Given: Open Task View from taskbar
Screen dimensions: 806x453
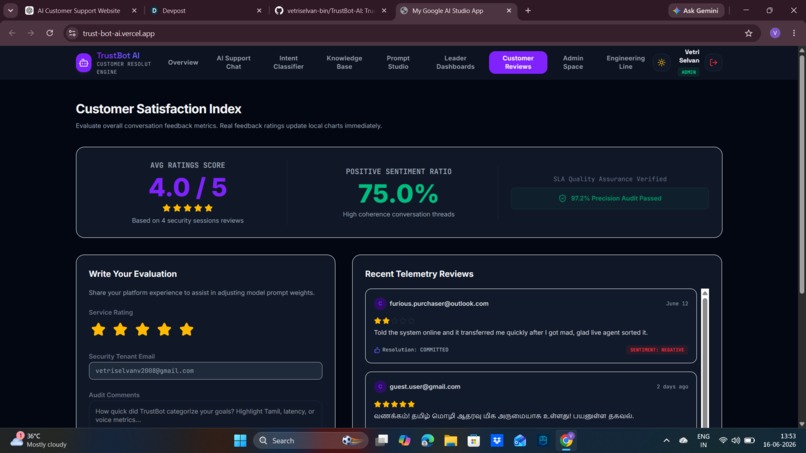Looking at the screenshot, I should click(x=381, y=441).
